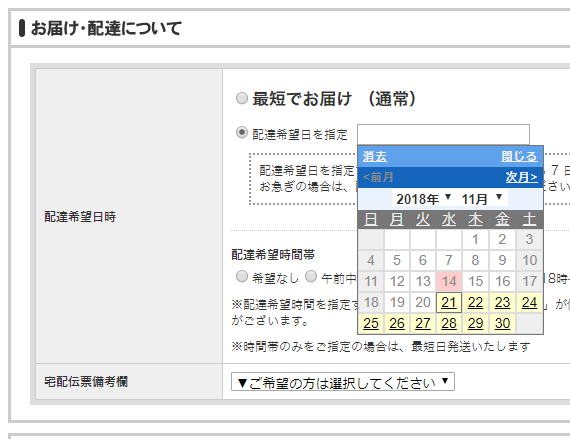Choose 午前中 delivery time radio button
This screenshot has width=570, height=439.
[x=311, y=277]
